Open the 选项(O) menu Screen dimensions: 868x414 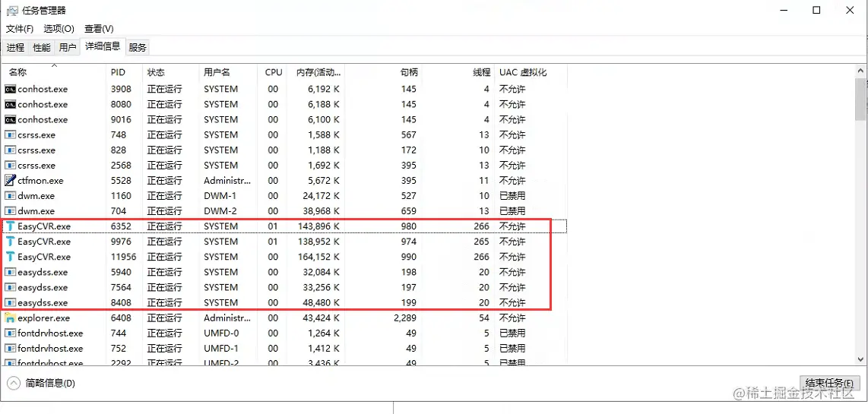pos(59,29)
